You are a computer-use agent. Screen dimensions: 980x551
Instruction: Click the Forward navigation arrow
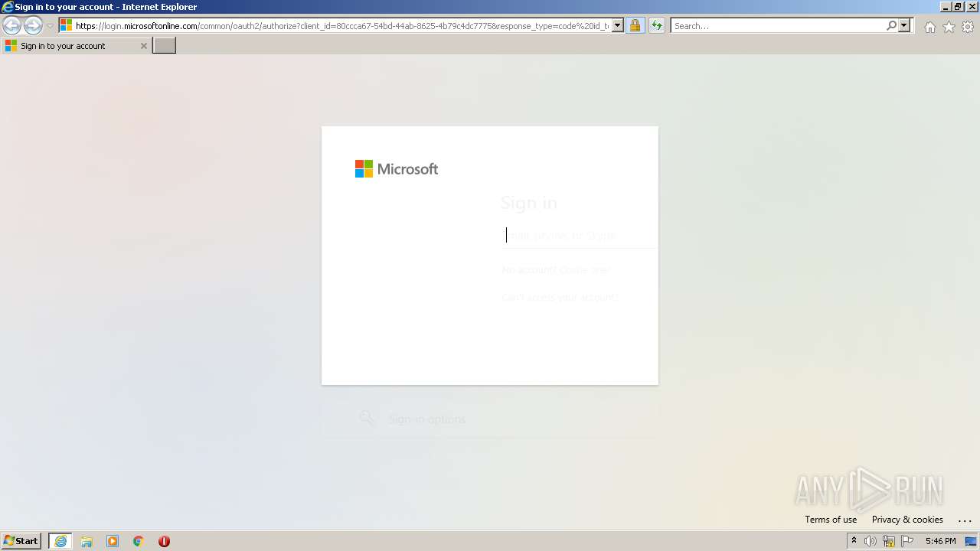tap(33, 26)
